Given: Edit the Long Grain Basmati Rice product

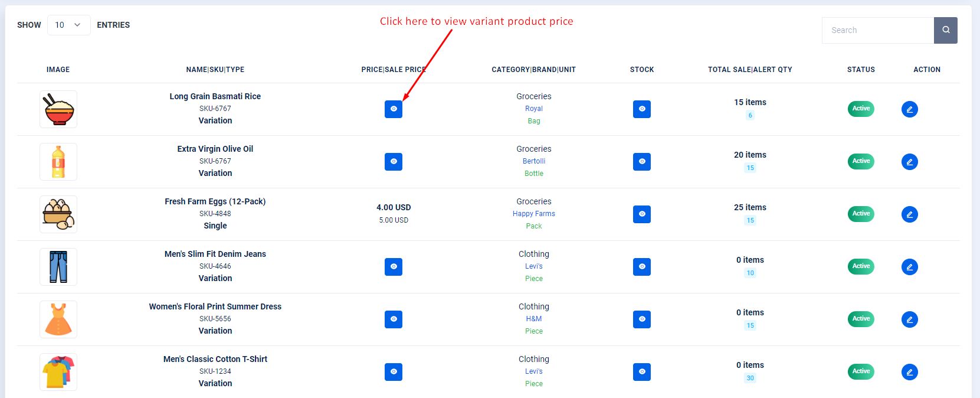Looking at the screenshot, I should click(x=910, y=109).
